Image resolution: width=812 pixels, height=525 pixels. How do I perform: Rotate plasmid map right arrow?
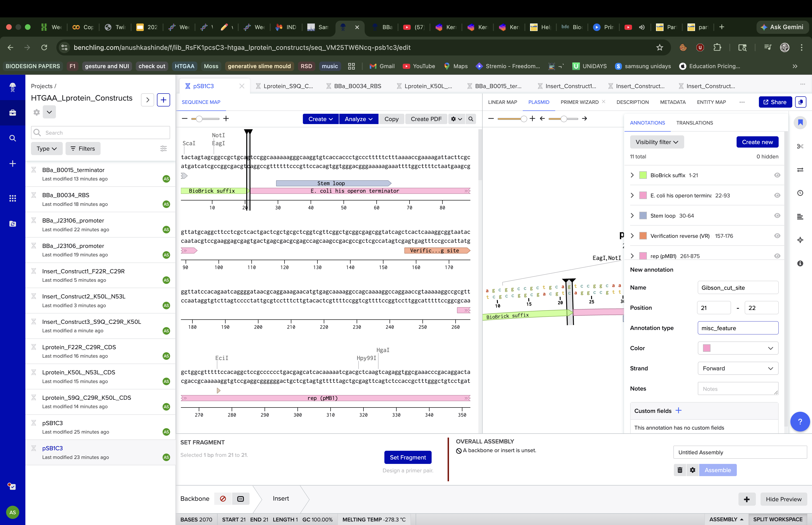[584, 118]
